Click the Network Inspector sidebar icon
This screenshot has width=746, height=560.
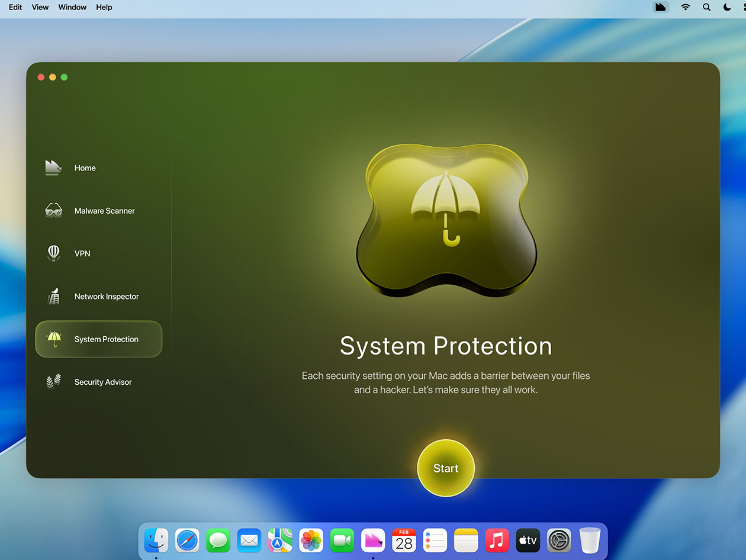coord(53,296)
